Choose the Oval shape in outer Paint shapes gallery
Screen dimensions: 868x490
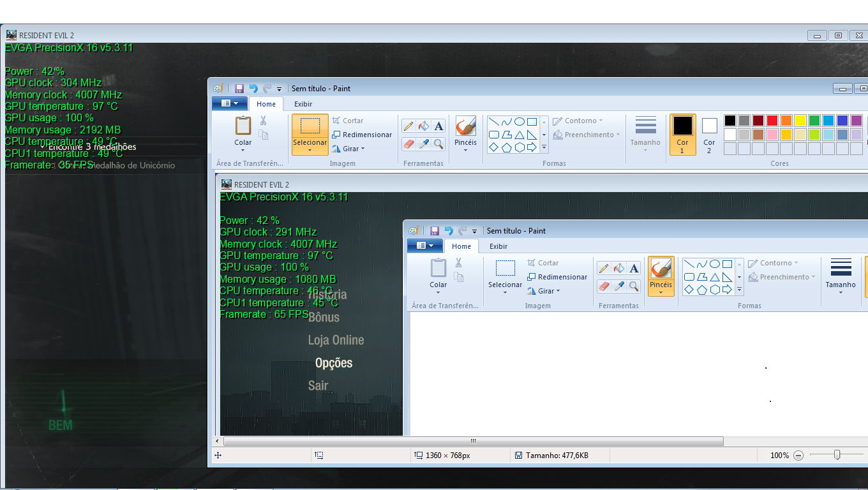pos(520,121)
